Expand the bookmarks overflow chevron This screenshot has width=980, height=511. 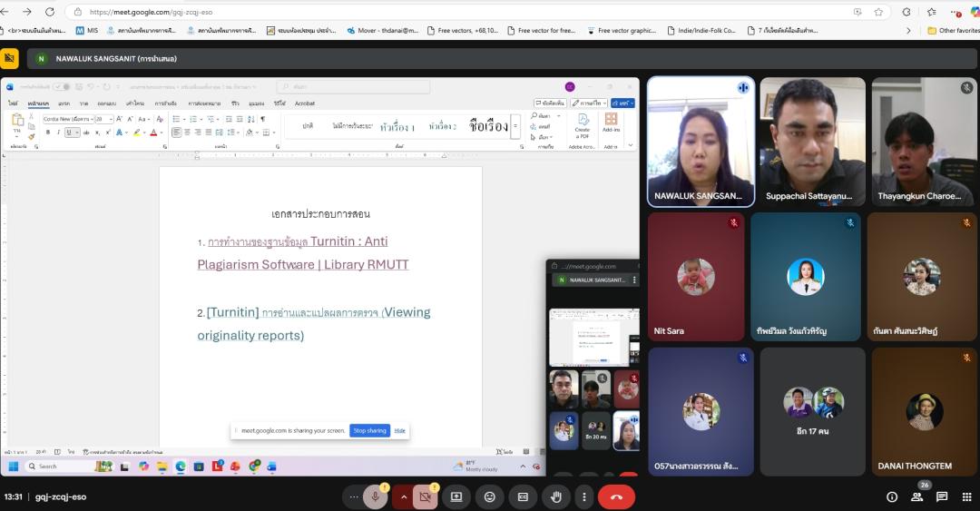point(908,30)
